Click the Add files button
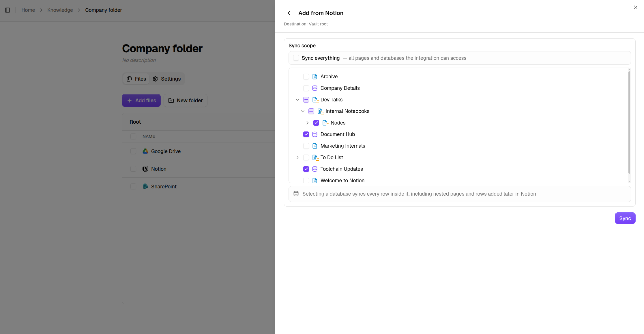 pyautogui.click(x=141, y=101)
